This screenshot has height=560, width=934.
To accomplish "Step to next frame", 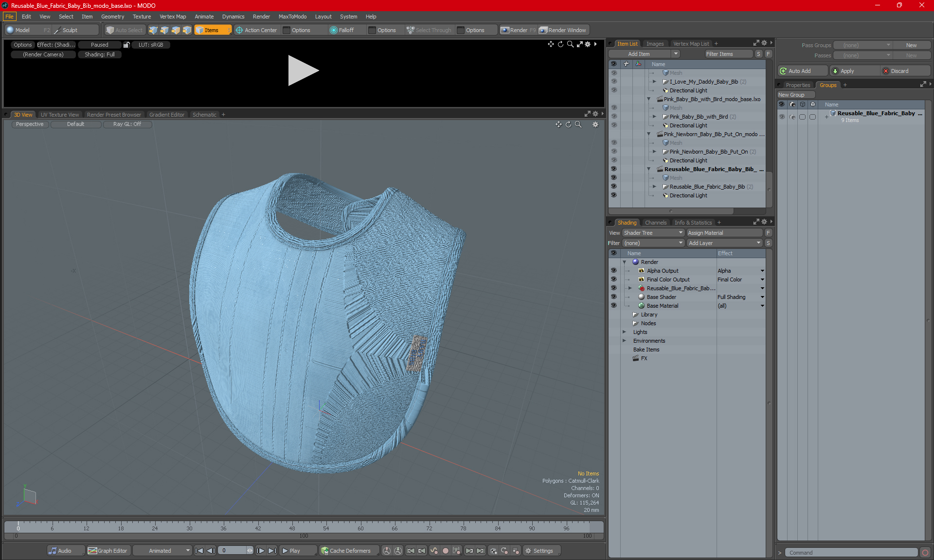I will (261, 551).
